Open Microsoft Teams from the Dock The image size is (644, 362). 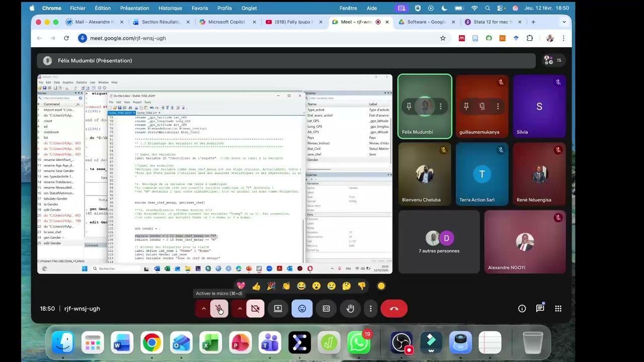[x=270, y=343]
